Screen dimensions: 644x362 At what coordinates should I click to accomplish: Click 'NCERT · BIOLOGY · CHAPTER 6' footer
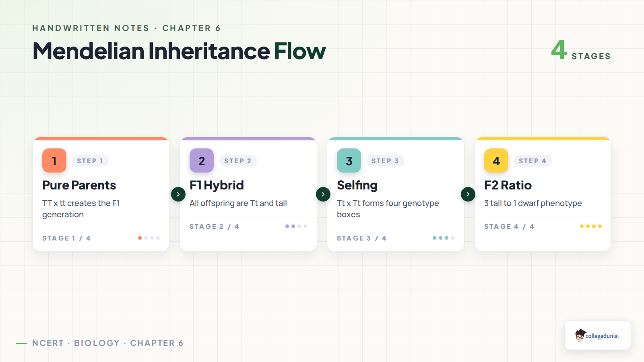point(108,343)
